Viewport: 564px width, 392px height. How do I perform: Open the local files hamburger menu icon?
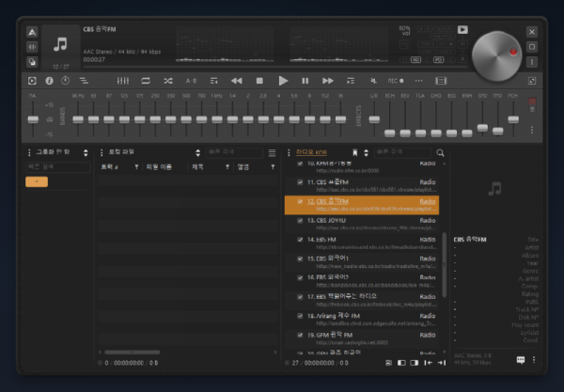point(272,153)
